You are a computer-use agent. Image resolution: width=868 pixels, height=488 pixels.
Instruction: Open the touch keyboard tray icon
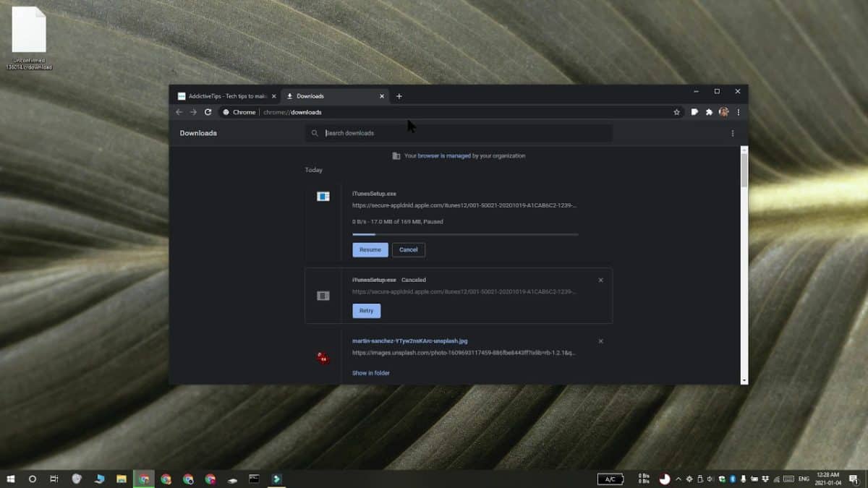coord(787,479)
